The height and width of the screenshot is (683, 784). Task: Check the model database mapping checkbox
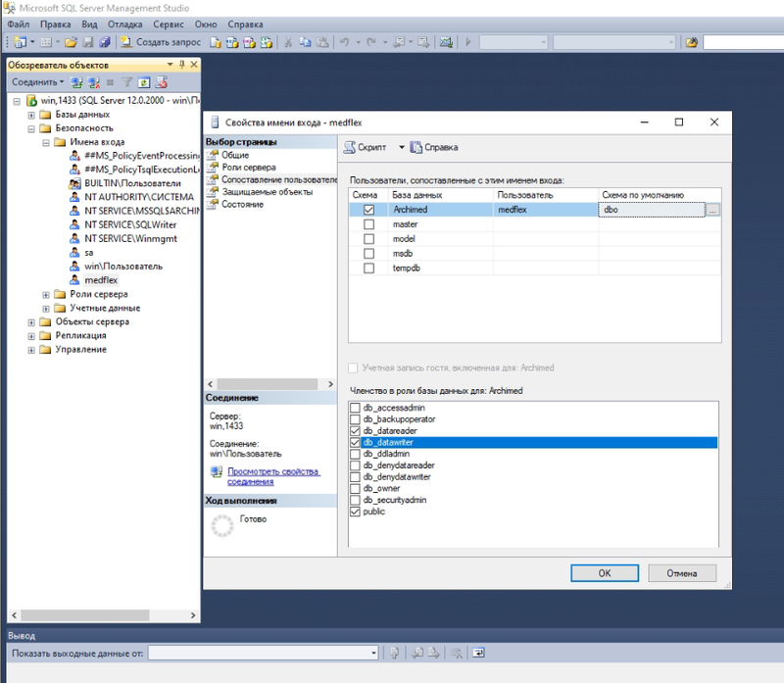click(x=369, y=238)
